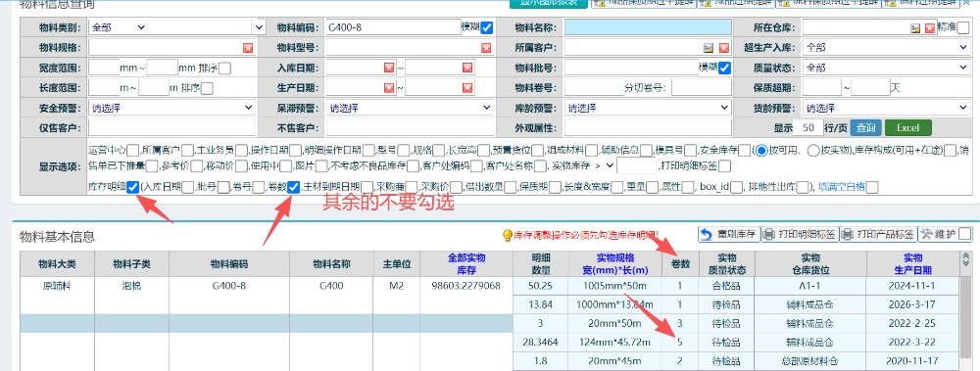Click the 124mm*45.72m specification cell

(615, 343)
